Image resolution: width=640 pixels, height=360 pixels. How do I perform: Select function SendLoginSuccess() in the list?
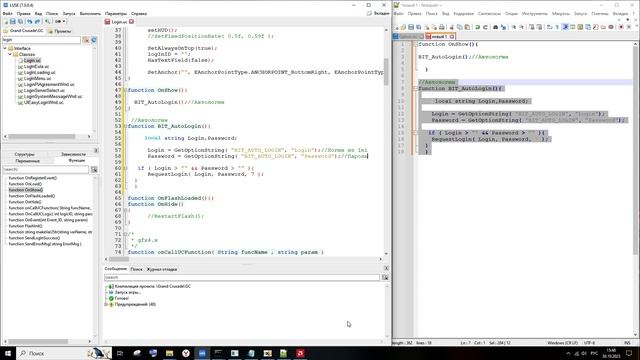(x=34, y=238)
